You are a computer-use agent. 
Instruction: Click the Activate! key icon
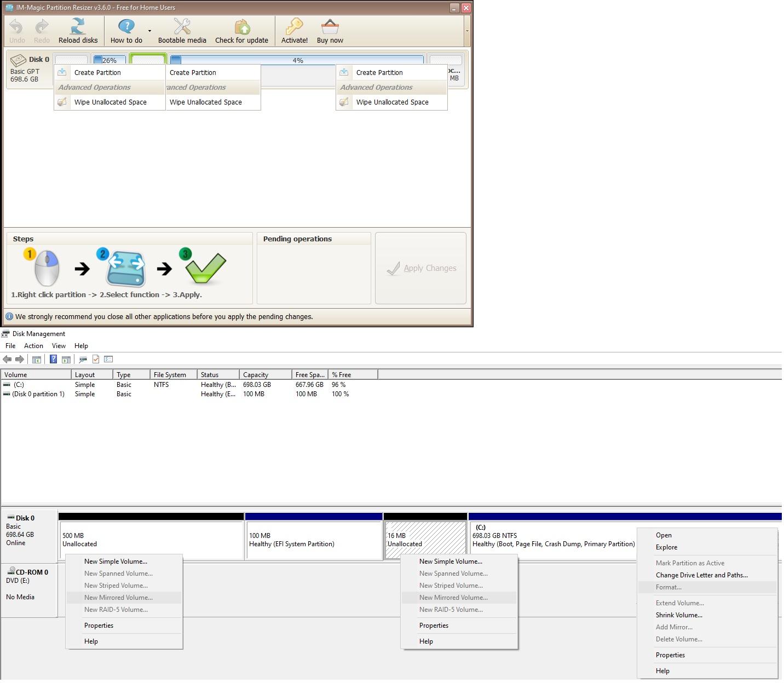point(295,26)
